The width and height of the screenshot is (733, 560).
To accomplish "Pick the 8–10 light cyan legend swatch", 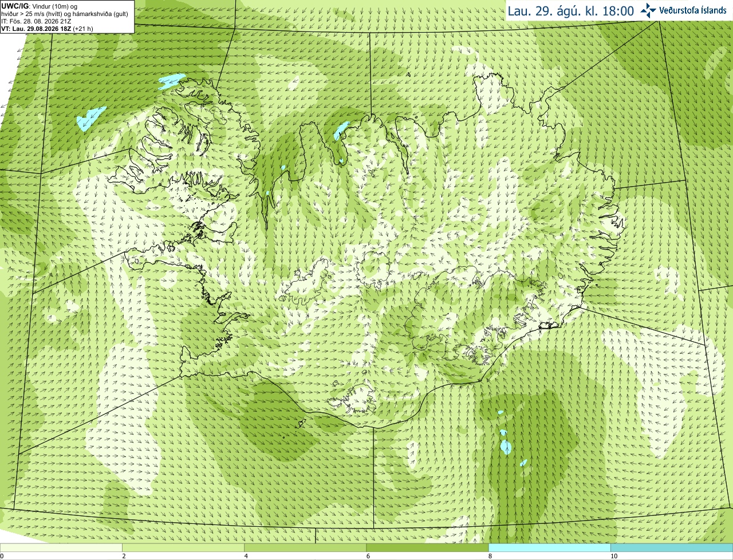I will point(549,547).
